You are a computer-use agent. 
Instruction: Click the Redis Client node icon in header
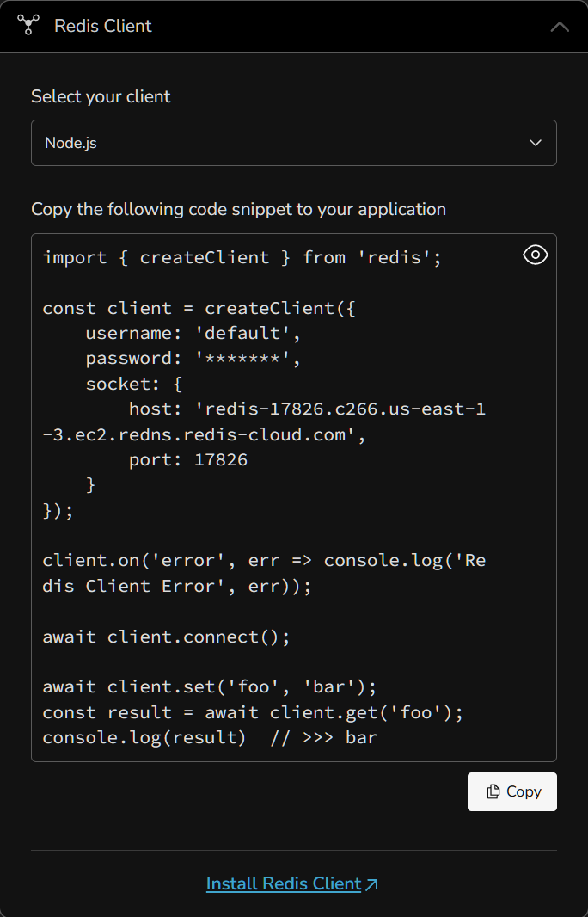pyautogui.click(x=28, y=25)
